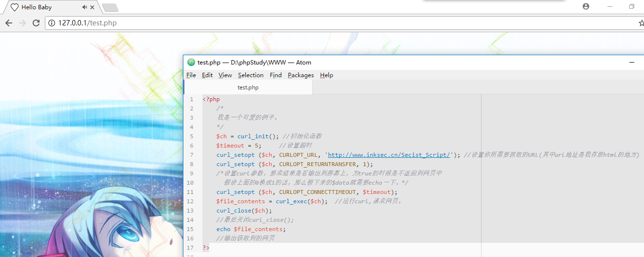Viewport: 644px width, 257px height.
Task: Open the Find menu in Atom
Action: pyautogui.click(x=276, y=75)
